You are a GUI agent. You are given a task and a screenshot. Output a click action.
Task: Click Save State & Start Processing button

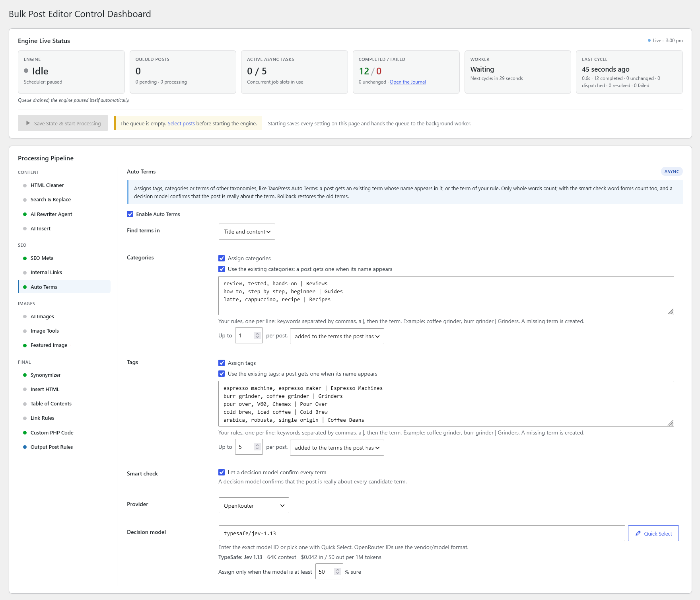[63, 123]
